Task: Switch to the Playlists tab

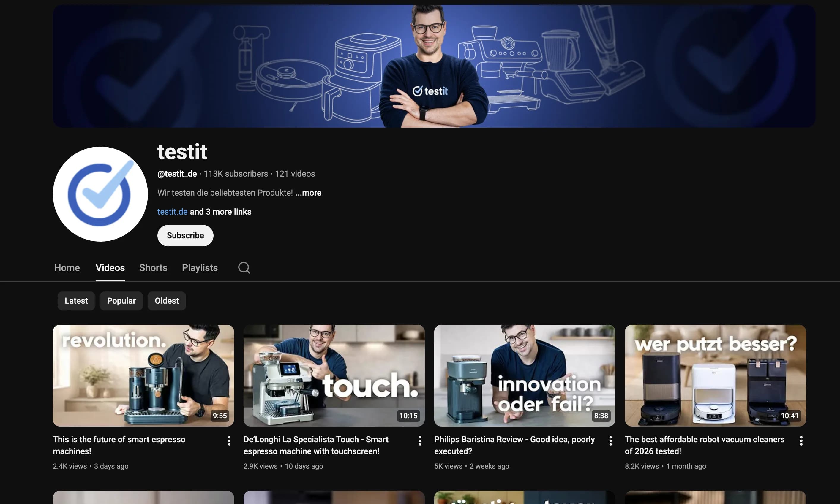Action: pyautogui.click(x=200, y=268)
